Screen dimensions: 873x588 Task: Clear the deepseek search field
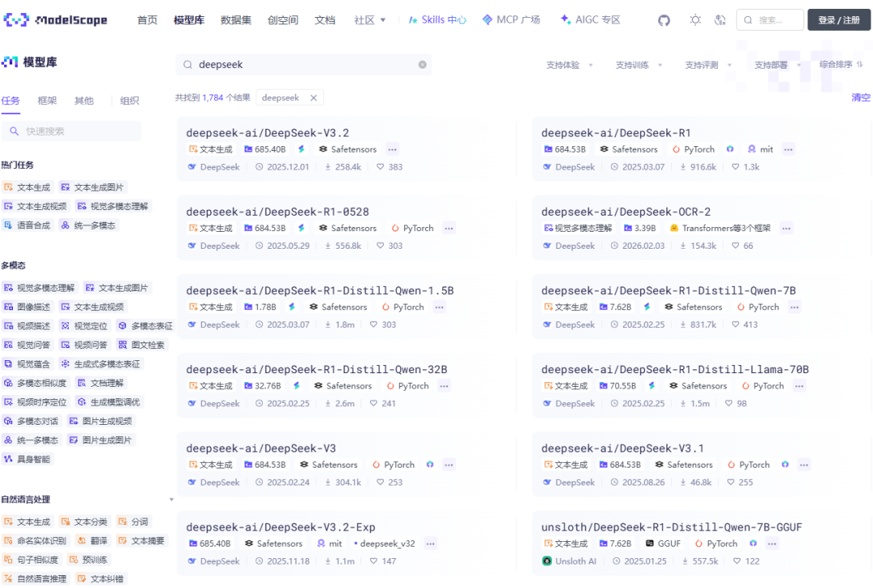coord(423,65)
